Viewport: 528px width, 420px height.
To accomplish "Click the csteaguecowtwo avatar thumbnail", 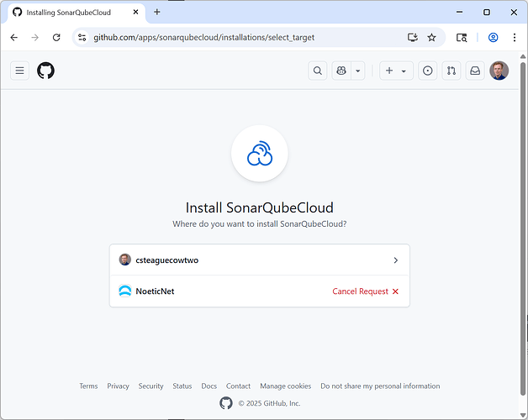I will coord(125,260).
